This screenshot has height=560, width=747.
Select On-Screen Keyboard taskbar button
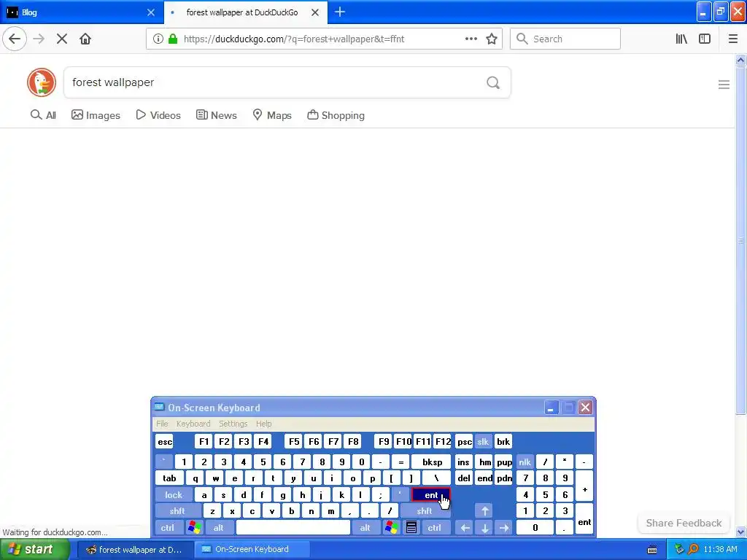click(x=252, y=550)
